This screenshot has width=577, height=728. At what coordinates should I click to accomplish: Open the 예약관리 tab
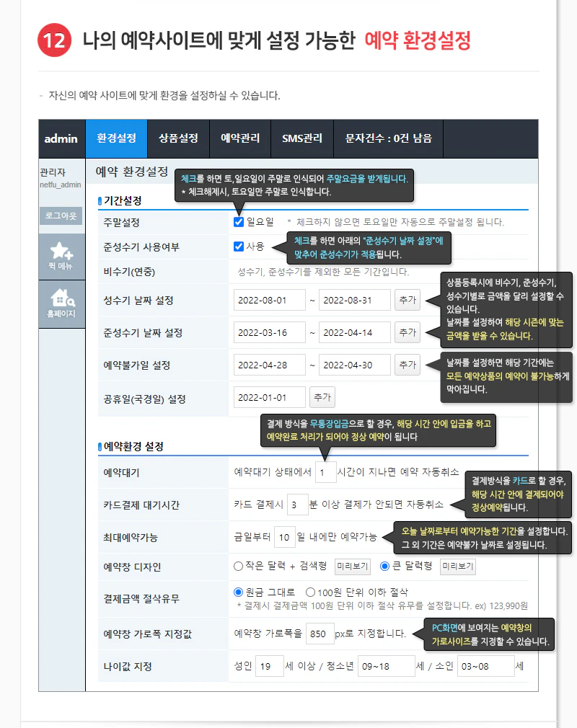point(240,138)
